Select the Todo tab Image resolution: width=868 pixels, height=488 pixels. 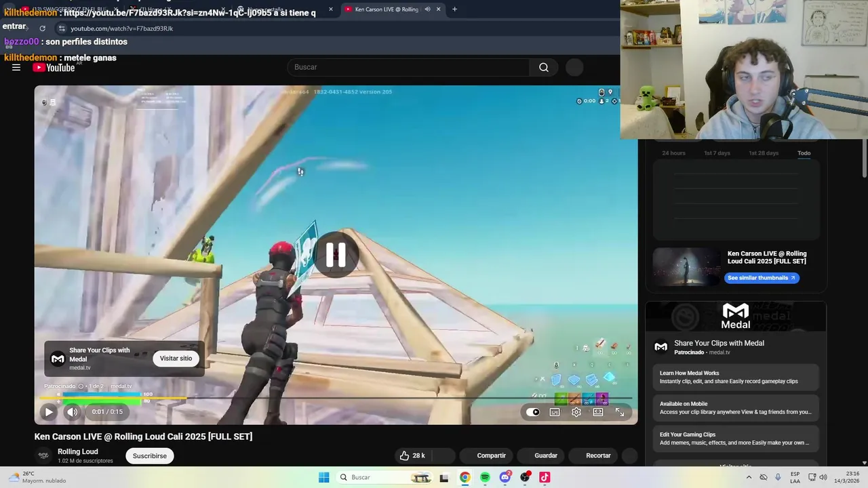coord(804,153)
